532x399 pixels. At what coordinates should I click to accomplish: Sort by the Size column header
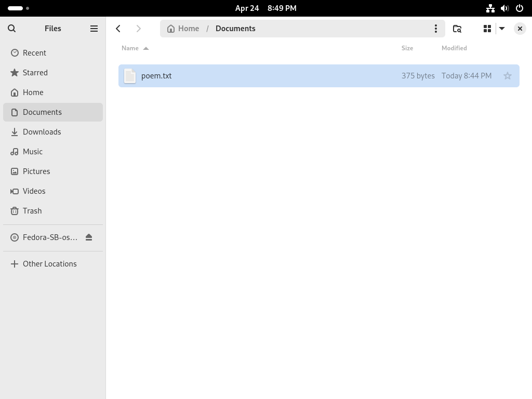coord(407,48)
